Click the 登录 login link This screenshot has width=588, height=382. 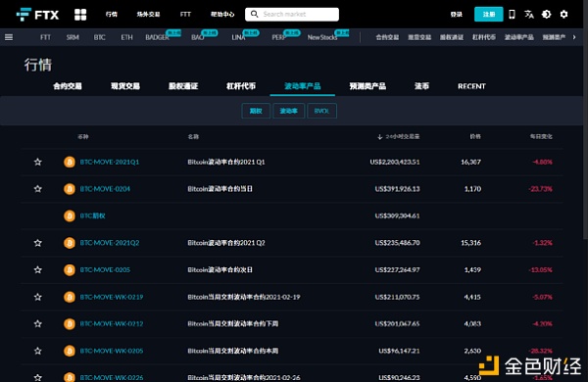pos(457,15)
